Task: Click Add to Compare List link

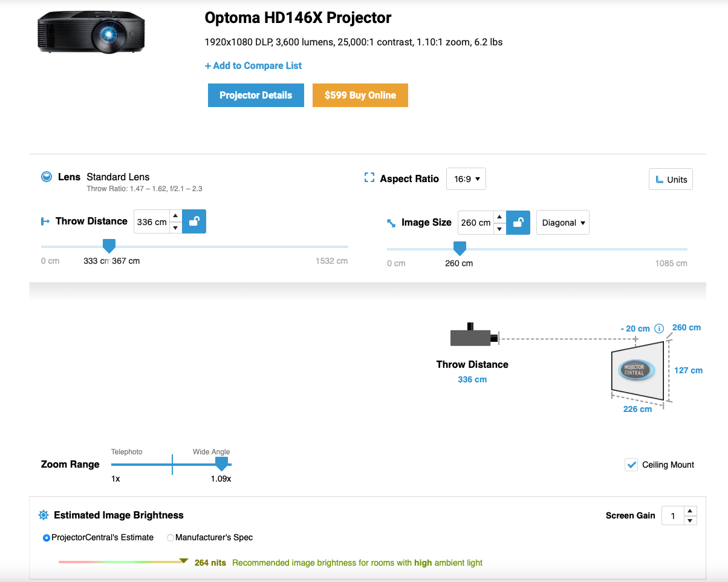Action: point(253,65)
